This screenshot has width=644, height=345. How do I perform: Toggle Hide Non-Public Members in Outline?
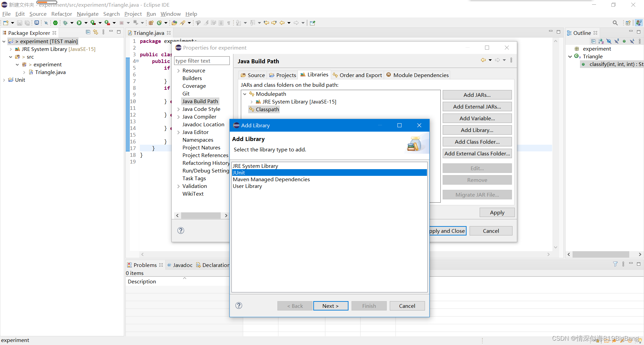(624, 41)
